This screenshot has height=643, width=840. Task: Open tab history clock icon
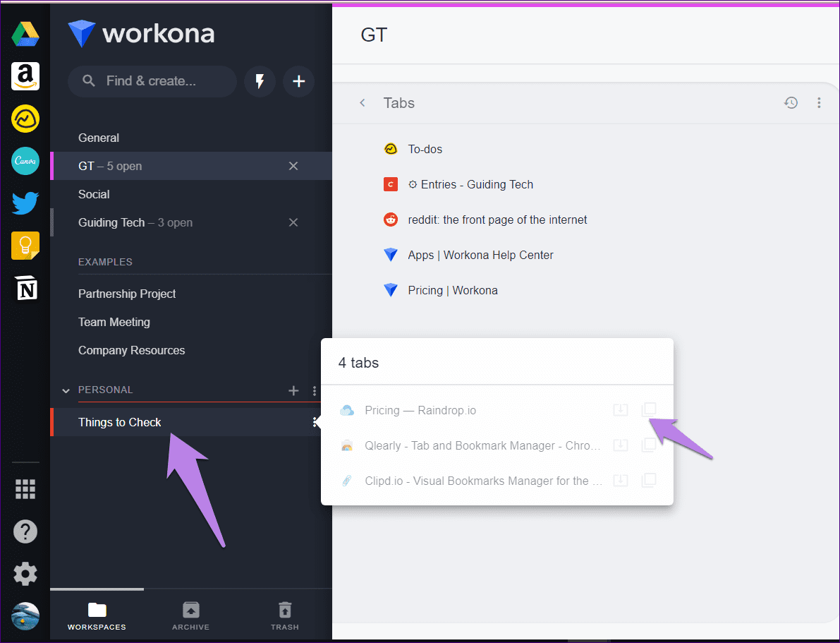791,102
